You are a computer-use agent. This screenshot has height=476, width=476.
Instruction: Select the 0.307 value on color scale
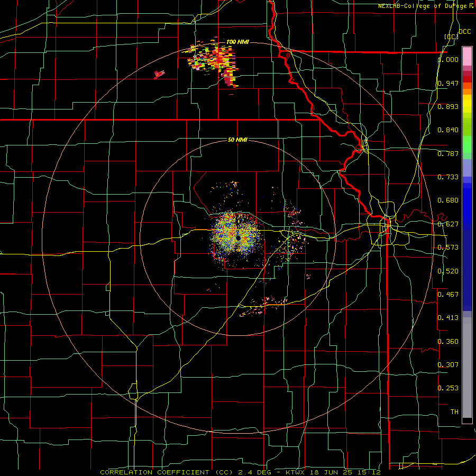(448, 364)
